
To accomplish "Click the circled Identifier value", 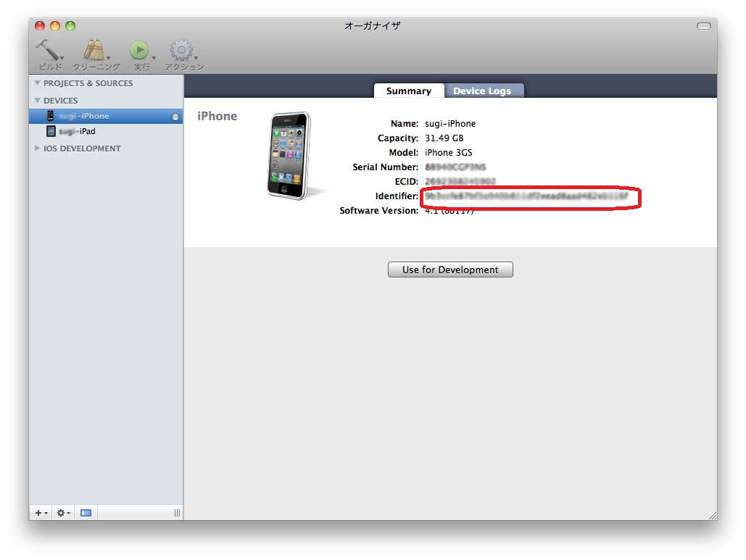I will 527,196.
